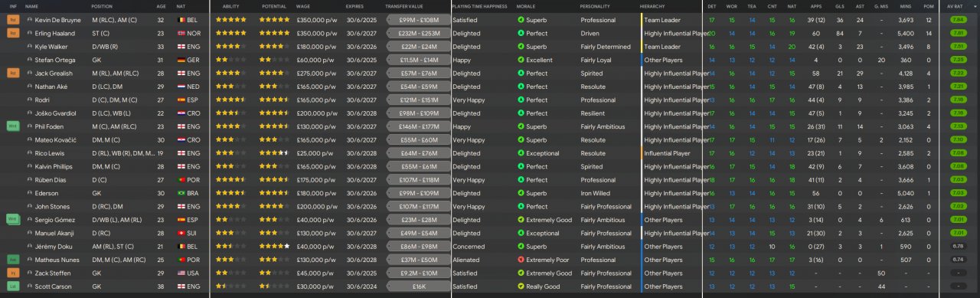Image resolution: width=980 pixels, height=298 pixels.
Task: Click Zack Steffen's orange injury status icon
Action: click(x=13, y=273)
